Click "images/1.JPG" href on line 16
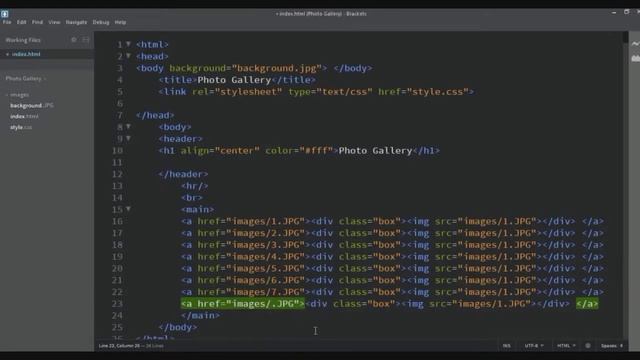Viewport: 640px width, 360px height. [x=265, y=221]
